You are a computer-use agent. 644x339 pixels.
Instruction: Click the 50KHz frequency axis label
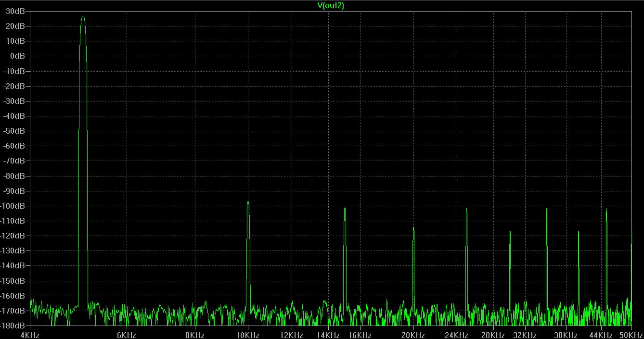point(632,335)
